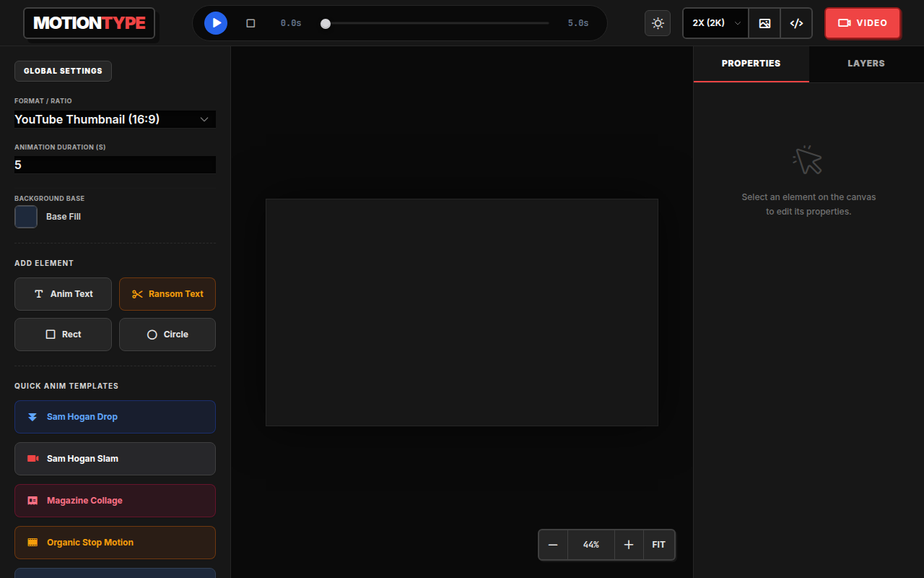Select the Properties tab
The width and height of the screenshot is (924, 578).
751,64
